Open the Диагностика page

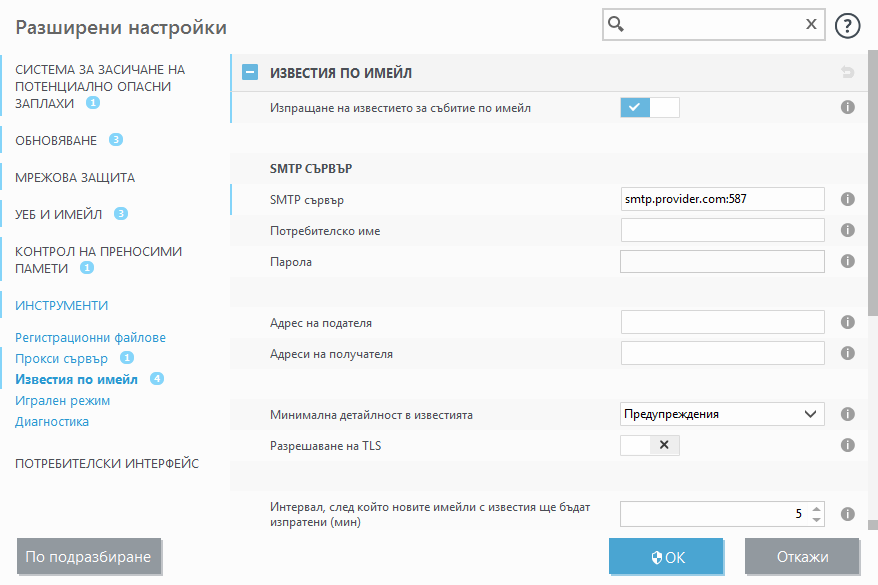coord(49,421)
